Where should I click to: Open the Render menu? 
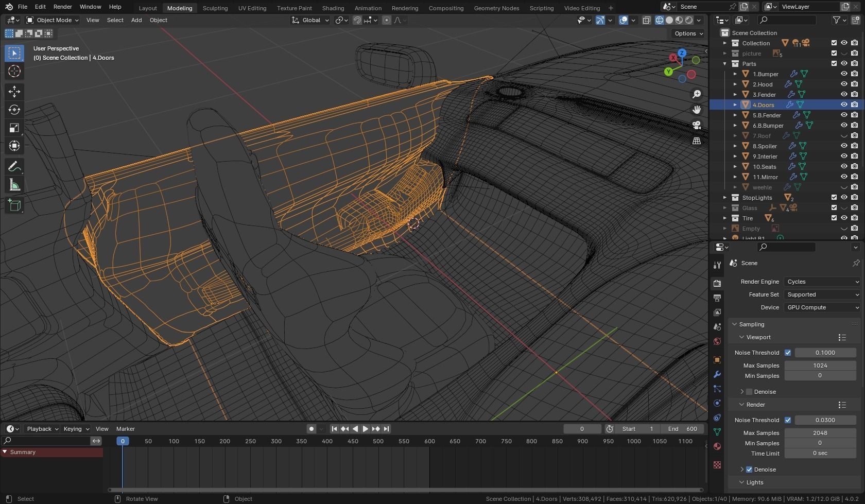tap(62, 7)
